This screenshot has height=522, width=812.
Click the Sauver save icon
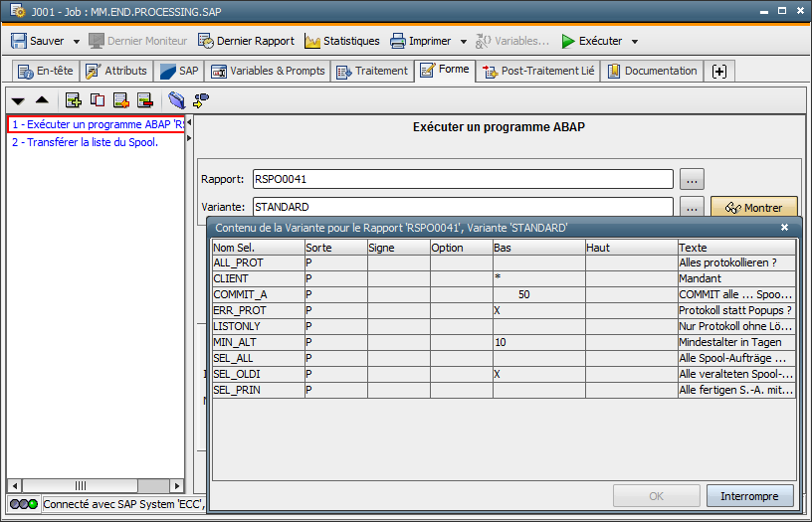click(19, 41)
